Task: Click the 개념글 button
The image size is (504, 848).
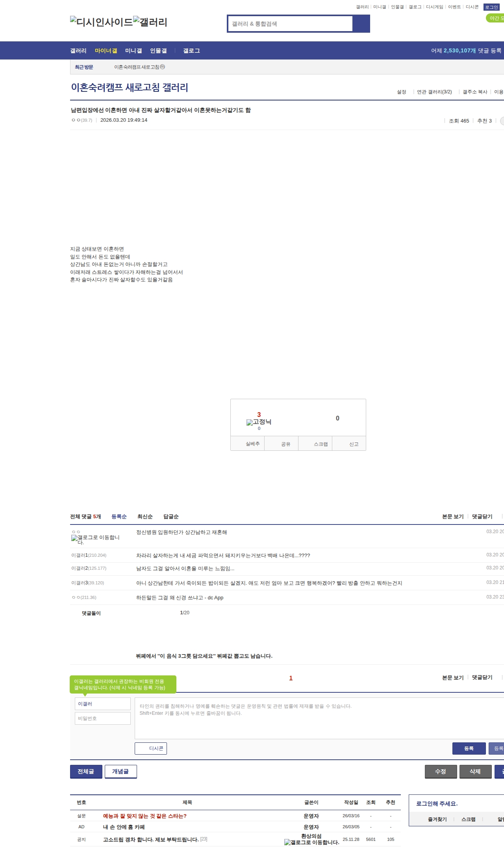Action: [121, 772]
